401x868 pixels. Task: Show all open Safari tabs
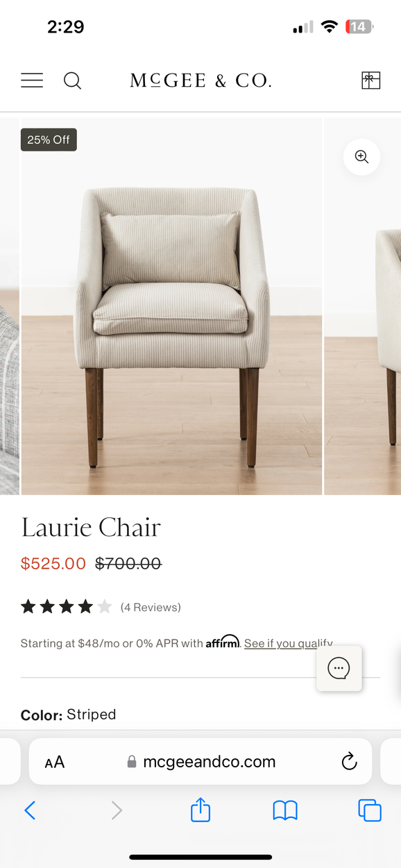(370, 810)
